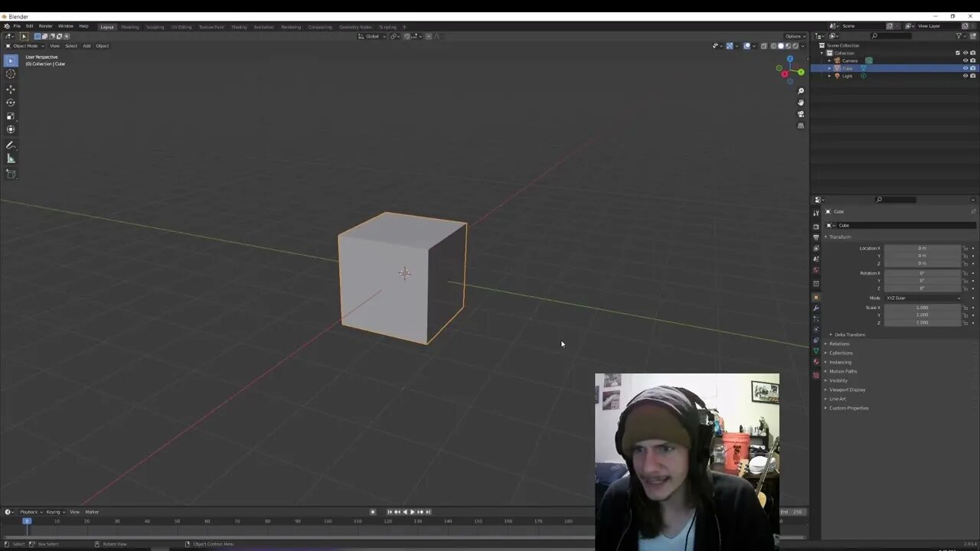Pick the Measure tool
The height and width of the screenshot is (551, 980).
tap(11, 158)
